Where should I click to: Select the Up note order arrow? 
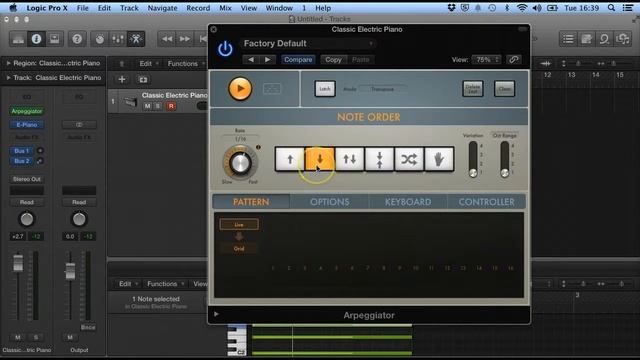290,159
